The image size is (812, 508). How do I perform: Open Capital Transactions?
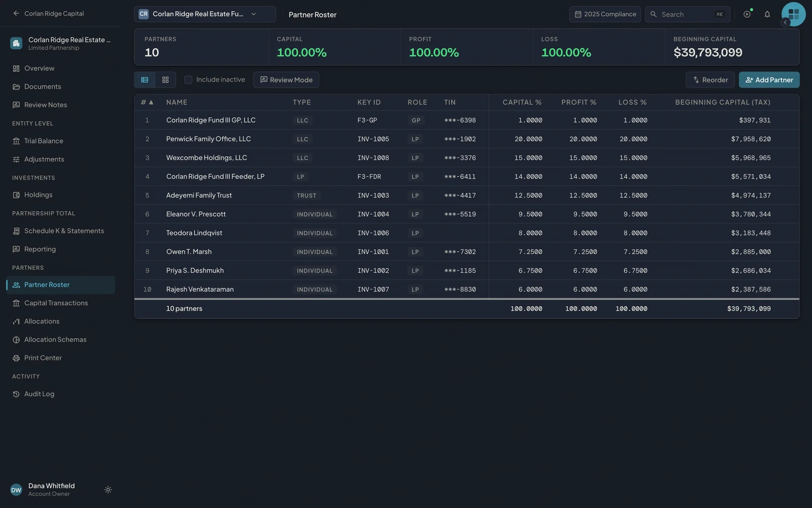[61, 303]
